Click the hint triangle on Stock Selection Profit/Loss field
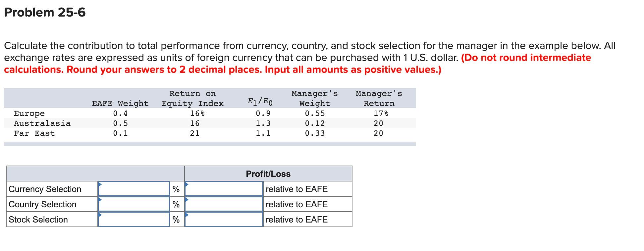This screenshot has width=644, height=251. point(187,215)
